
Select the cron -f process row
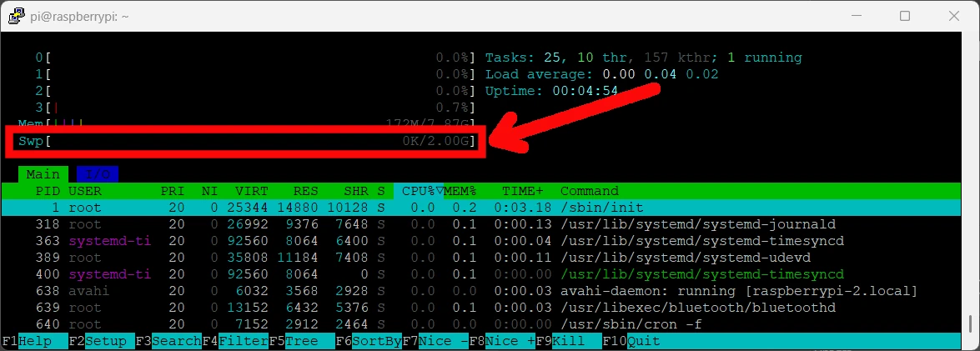pos(480,325)
